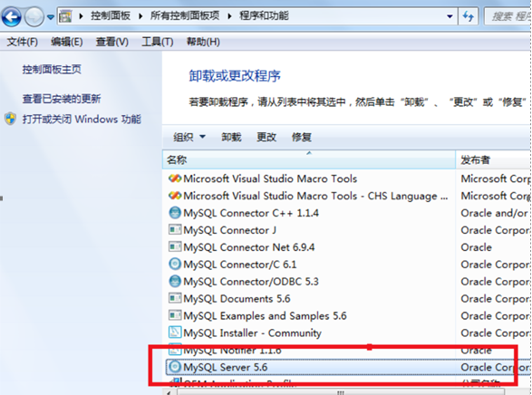Click the MySQL Connector/ODBC 5.3 icon
Screen dimensions: 532x395
[175, 281]
